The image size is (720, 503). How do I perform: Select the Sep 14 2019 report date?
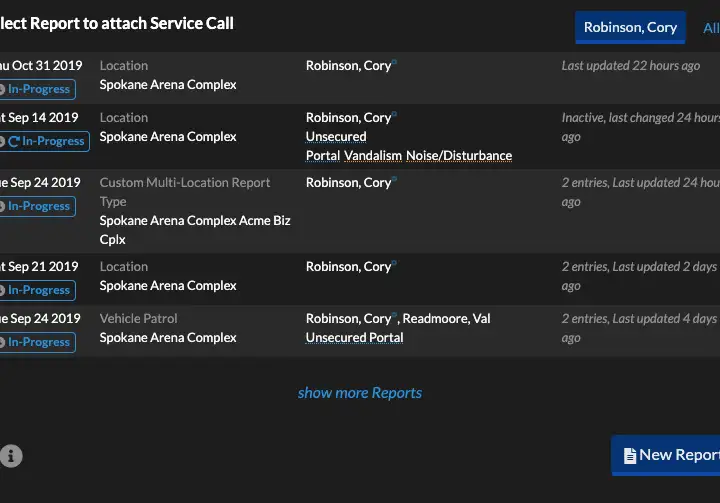click(39, 118)
